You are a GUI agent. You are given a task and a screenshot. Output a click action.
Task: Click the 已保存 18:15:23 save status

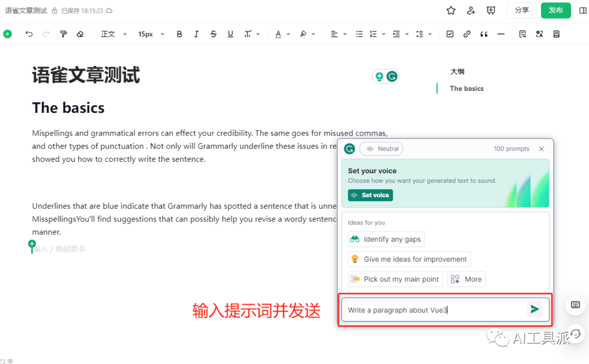[x=82, y=10]
